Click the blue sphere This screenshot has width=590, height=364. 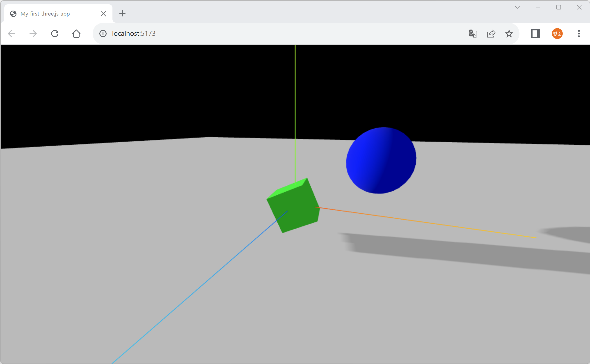point(381,161)
